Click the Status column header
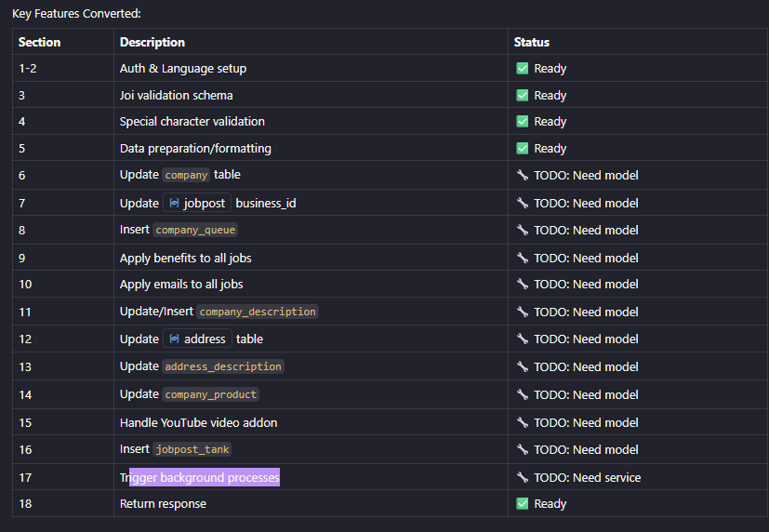Screen dimensions: 769x532 pos(531,42)
